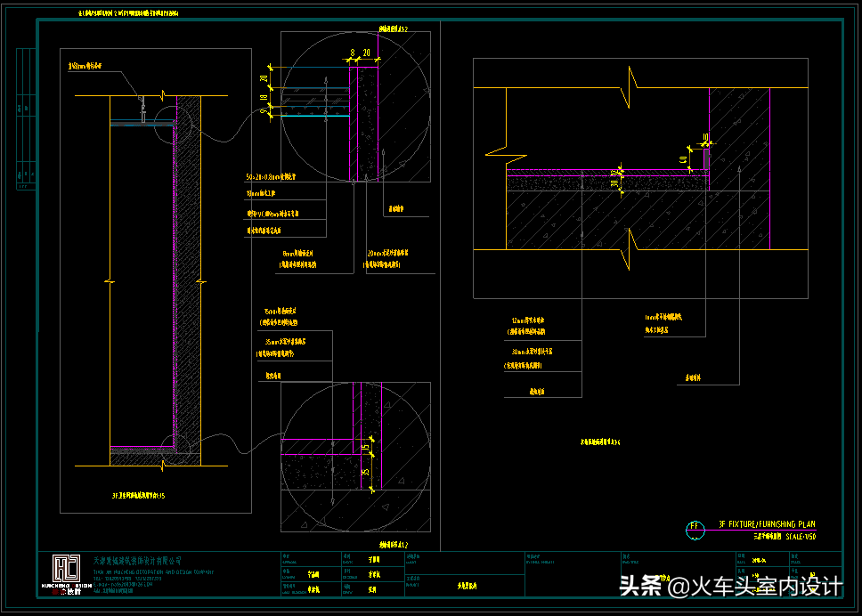Select the 15 dimension in lower detail

[x=365, y=448]
